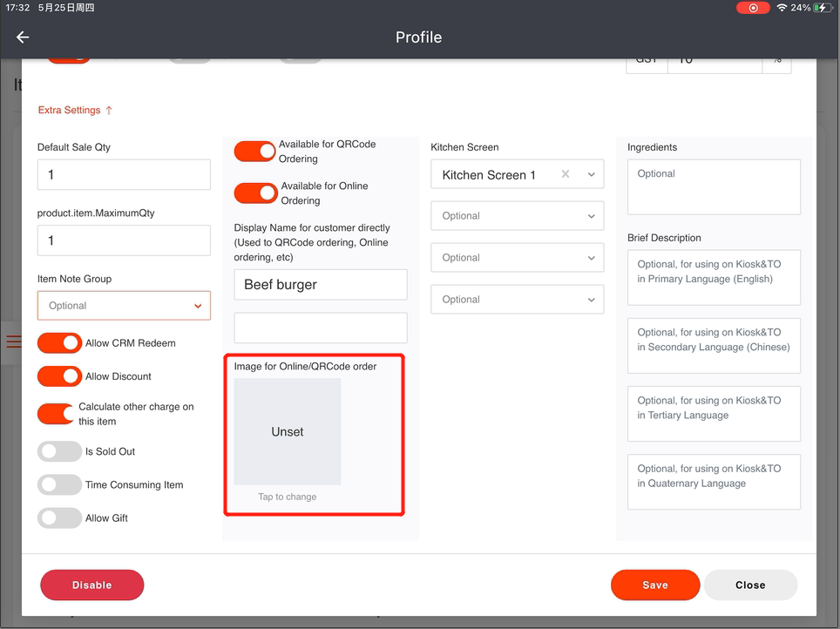Tap the hamburger menu icon at left edge
This screenshot has width=840, height=629.
pos(13,342)
